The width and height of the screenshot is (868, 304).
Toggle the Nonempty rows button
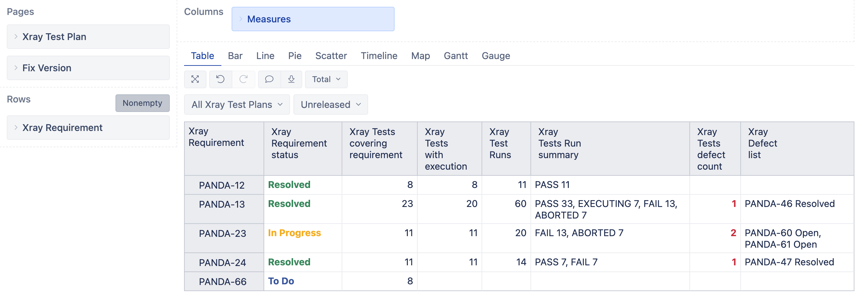(143, 103)
